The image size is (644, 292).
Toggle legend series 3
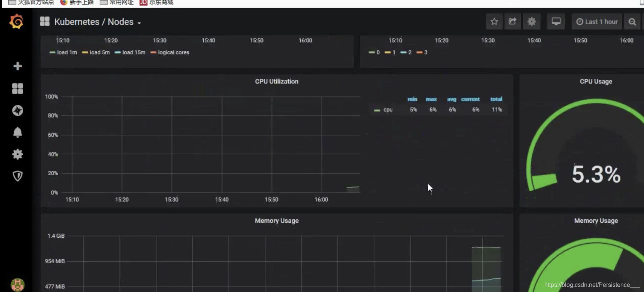426,52
